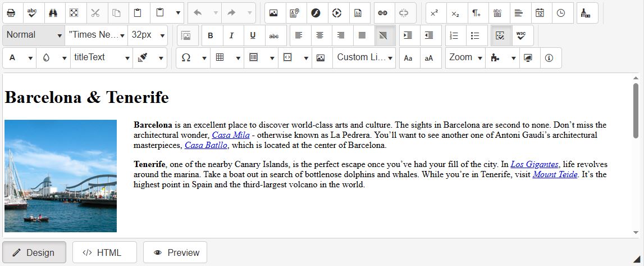Toggle numbered list
The width and height of the screenshot is (644, 266).
pos(454,36)
